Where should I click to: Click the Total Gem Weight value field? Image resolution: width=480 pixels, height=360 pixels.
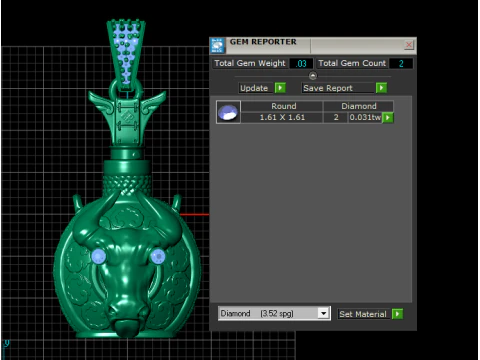[x=301, y=63]
